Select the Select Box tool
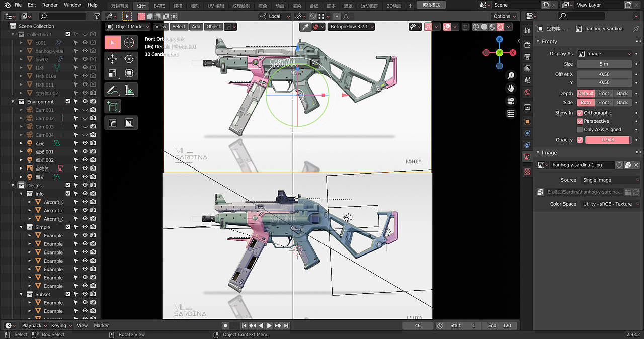644x339 pixels. (x=112, y=43)
